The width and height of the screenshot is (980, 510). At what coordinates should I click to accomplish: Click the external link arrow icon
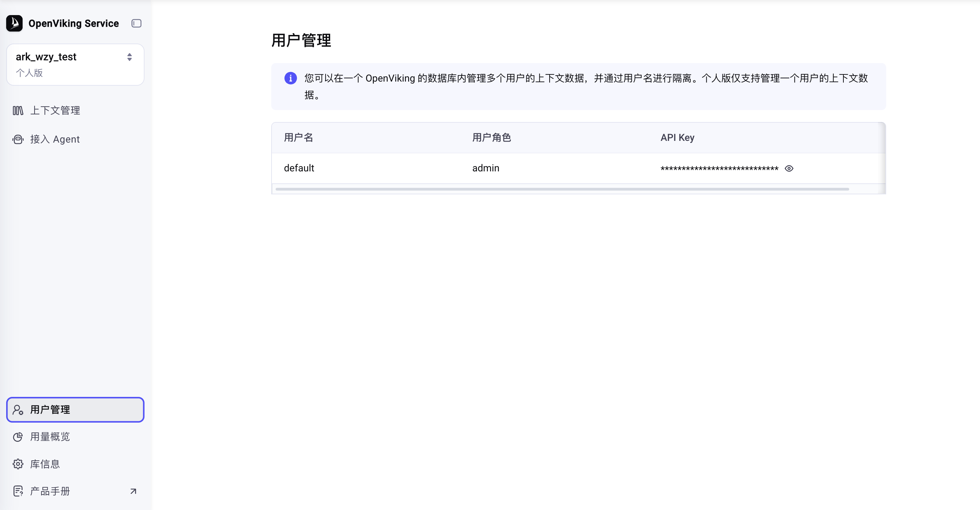click(133, 491)
